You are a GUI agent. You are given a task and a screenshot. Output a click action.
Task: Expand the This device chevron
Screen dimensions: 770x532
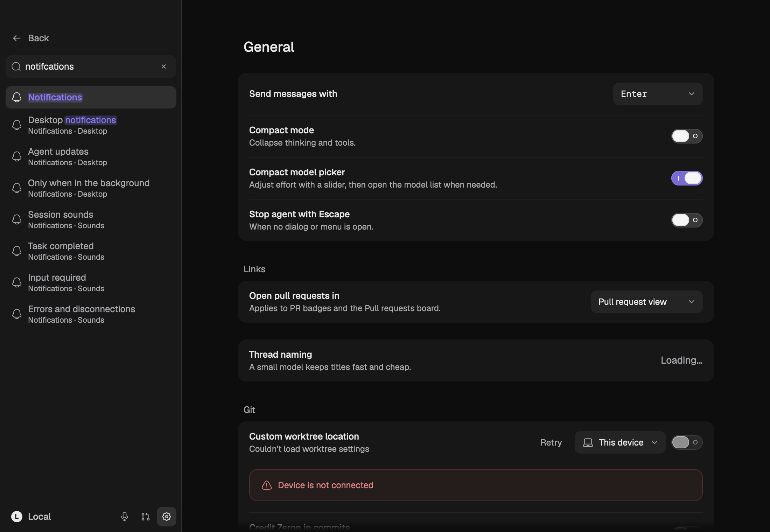(654, 442)
